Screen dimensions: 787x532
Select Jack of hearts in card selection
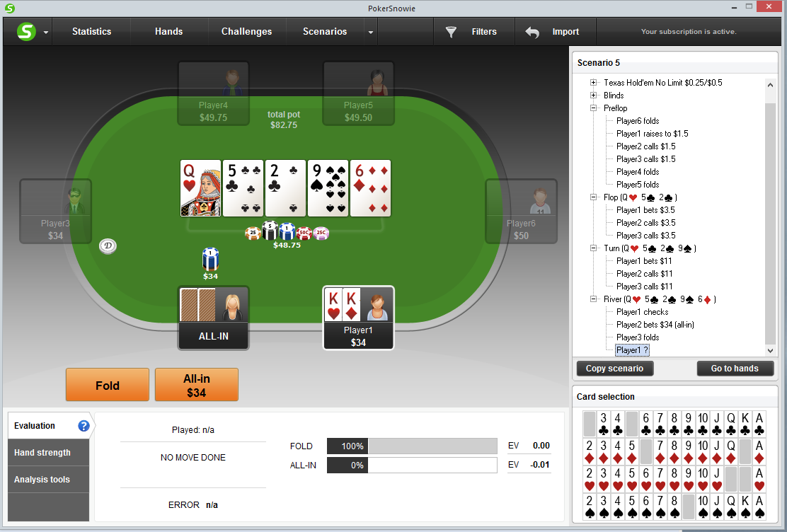717,480
